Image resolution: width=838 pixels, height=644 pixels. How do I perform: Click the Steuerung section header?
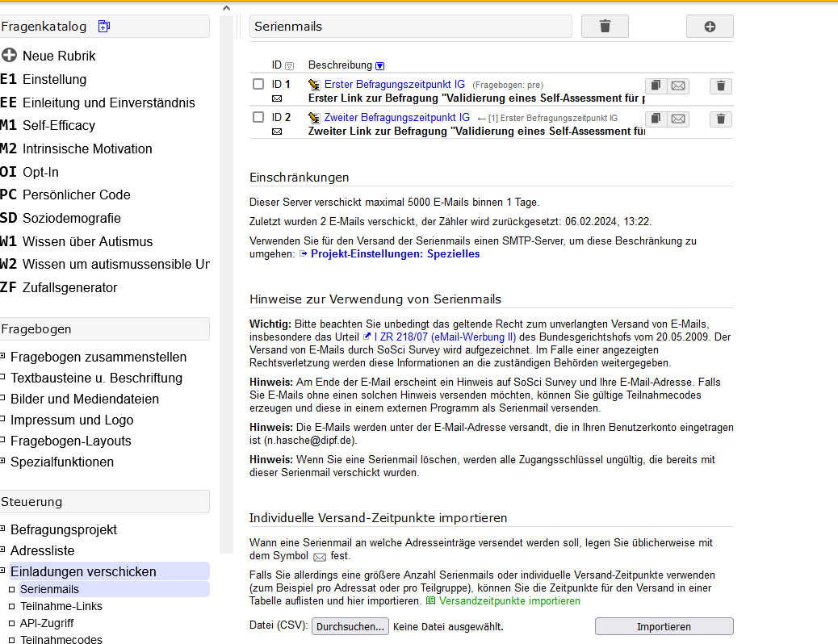[x=105, y=502]
